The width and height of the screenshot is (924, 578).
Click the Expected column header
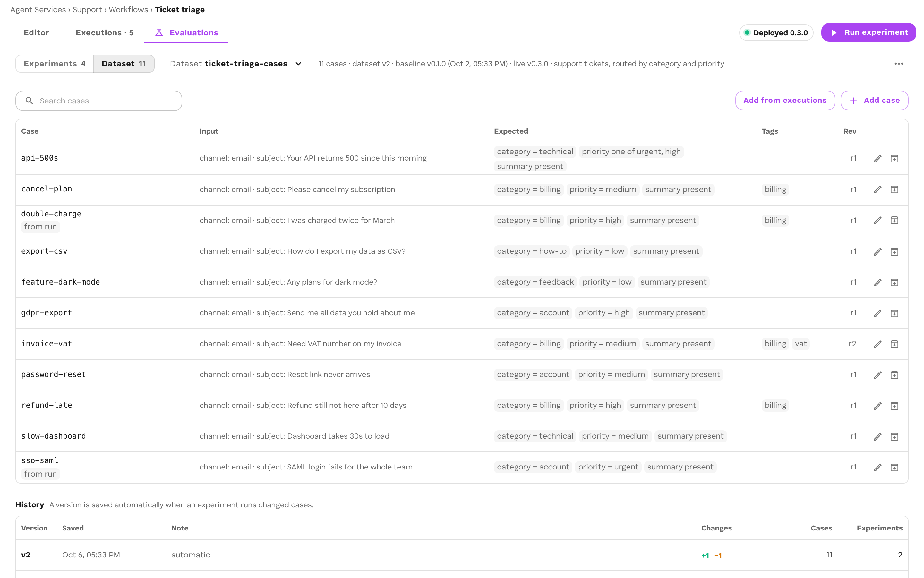point(511,131)
